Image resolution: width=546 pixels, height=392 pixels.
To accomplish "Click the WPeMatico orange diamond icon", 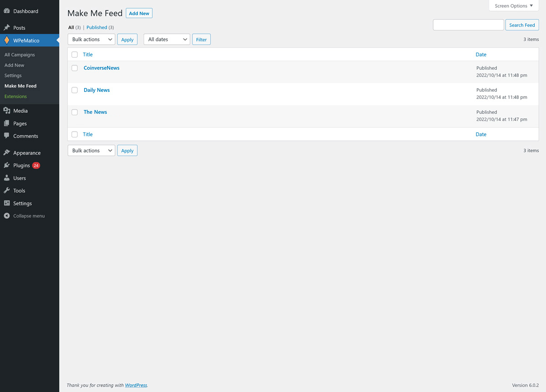I will coord(7,40).
